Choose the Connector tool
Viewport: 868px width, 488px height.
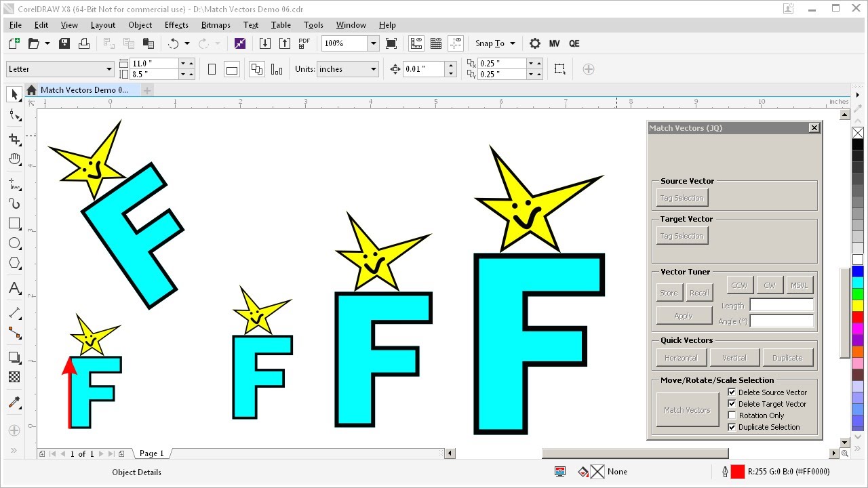pyautogui.click(x=14, y=332)
